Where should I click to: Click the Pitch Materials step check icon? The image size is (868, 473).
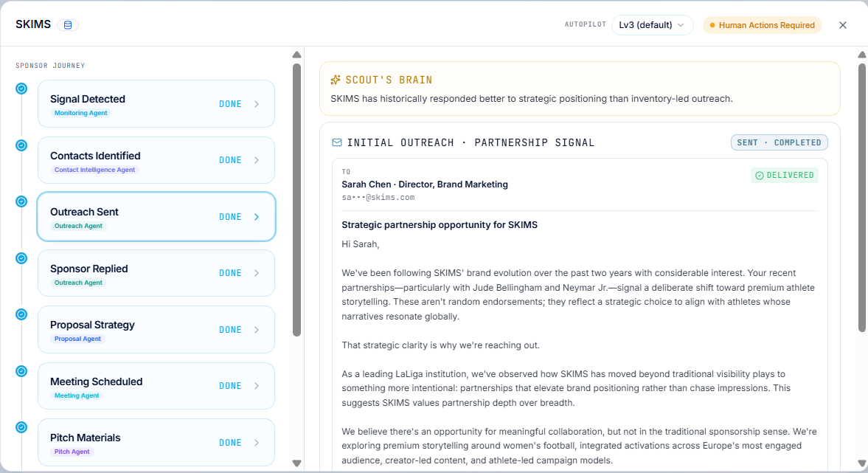click(21, 427)
